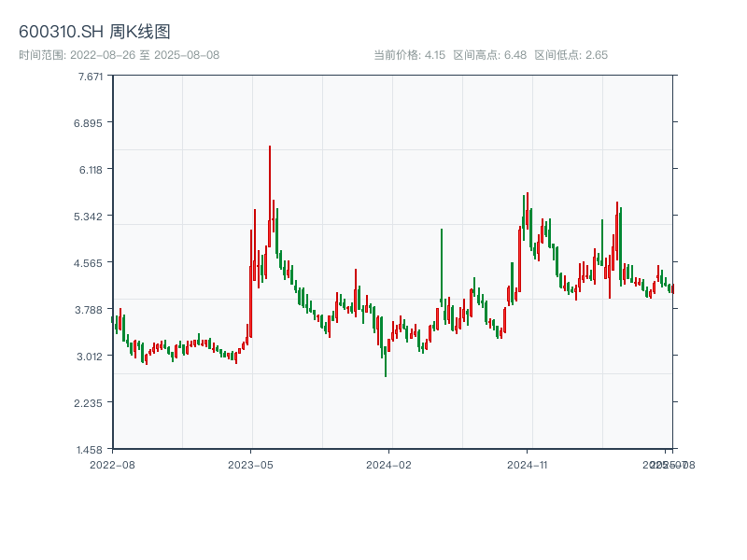Click the y-axis value 5.342
This screenshot has height=560, width=747.
88,217
